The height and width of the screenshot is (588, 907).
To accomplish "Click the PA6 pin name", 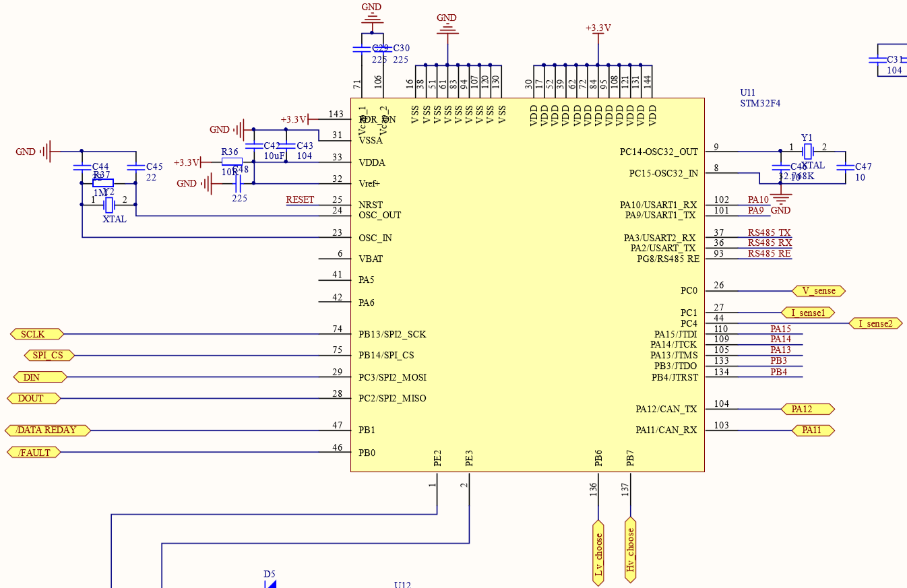I will pos(367,303).
